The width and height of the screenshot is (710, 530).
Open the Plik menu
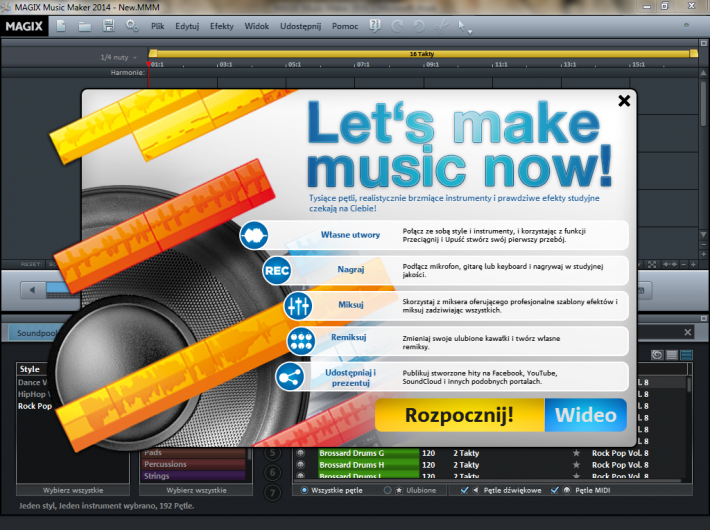[x=158, y=26]
